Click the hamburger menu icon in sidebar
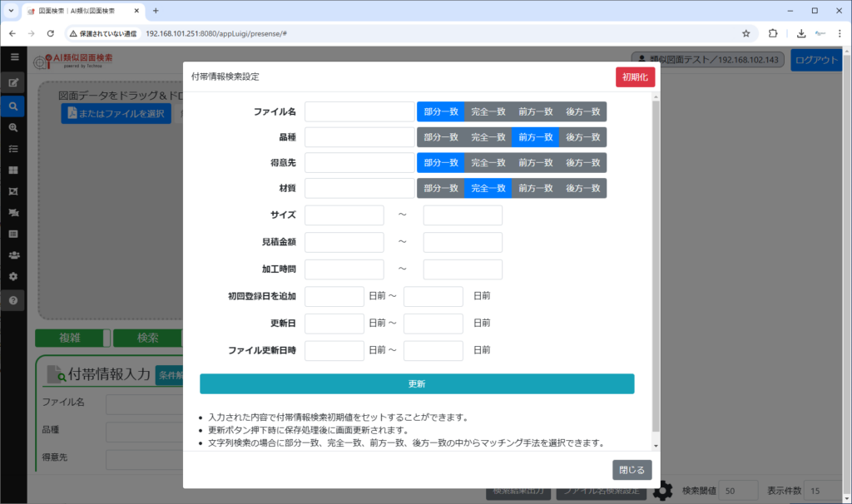 13,57
